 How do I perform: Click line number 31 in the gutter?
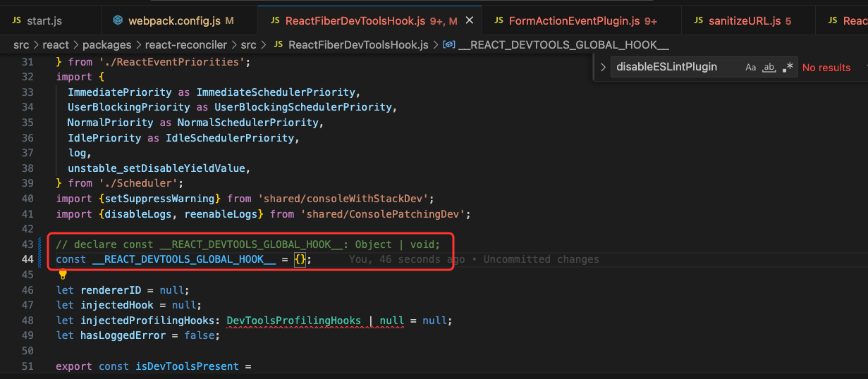click(27, 62)
